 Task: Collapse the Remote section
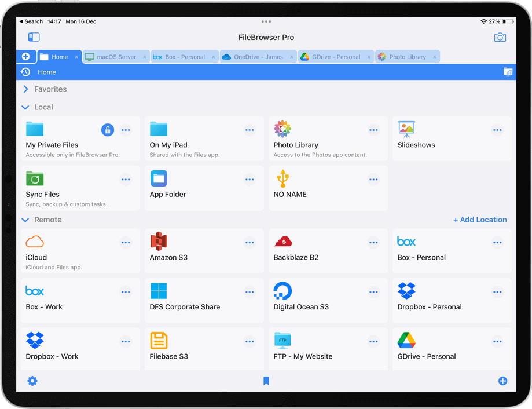pyautogui.click(x=25, y=220)
